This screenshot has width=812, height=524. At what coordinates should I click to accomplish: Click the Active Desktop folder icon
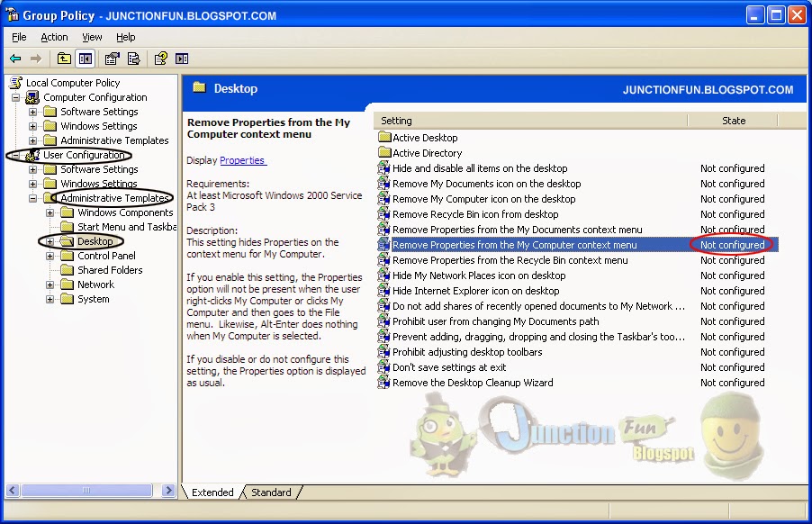pos(384,137)
